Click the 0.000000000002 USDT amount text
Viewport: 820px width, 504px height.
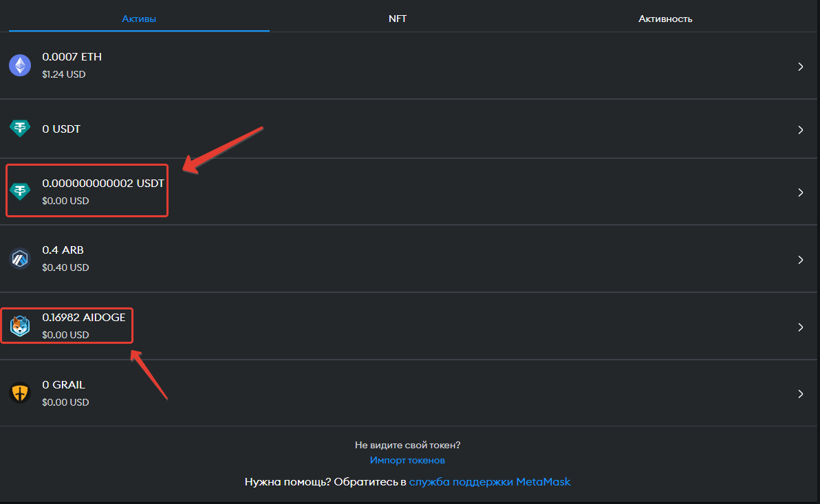pyautogui.click(x=103, y=183)
